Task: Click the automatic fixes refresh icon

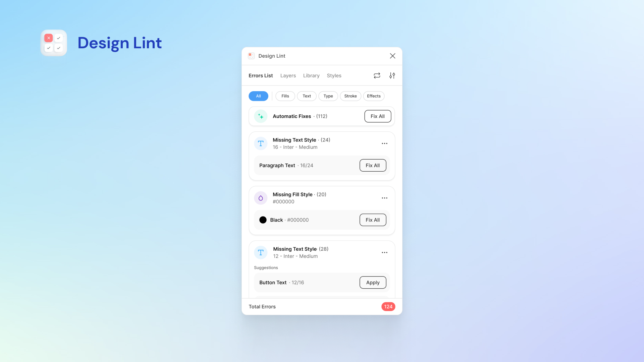Action: (377, 75)
